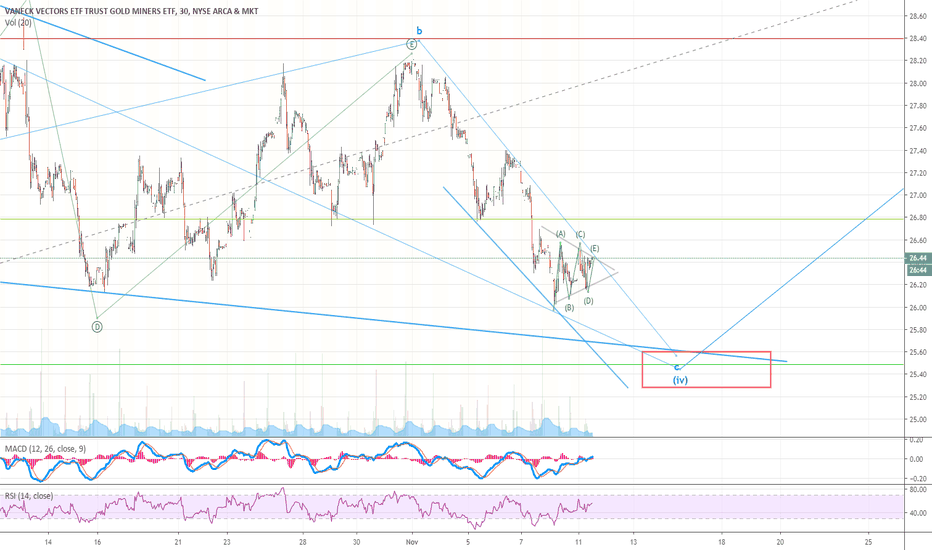Click the date 14 on time axis

click(48, 542)
